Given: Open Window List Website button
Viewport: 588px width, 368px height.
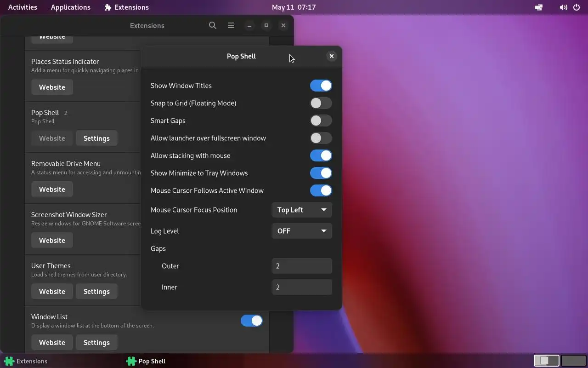Looking at the screenshot, I should tap(52, 342).
